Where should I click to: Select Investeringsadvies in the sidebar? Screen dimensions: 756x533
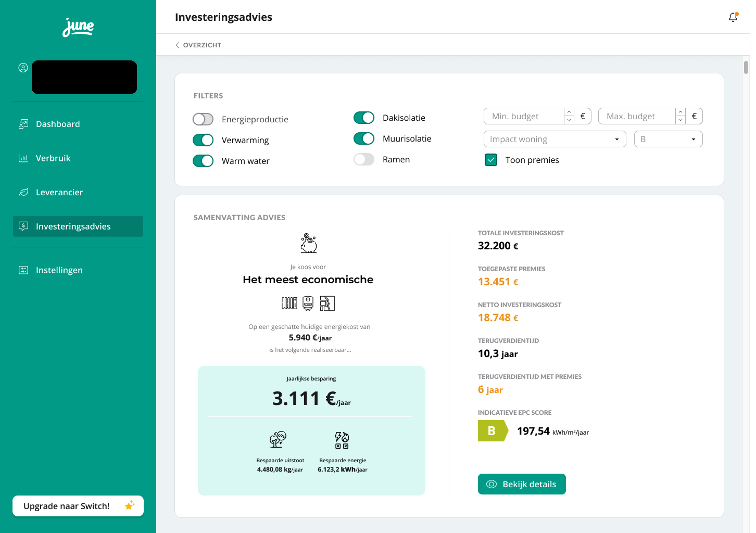click(78, 226)
